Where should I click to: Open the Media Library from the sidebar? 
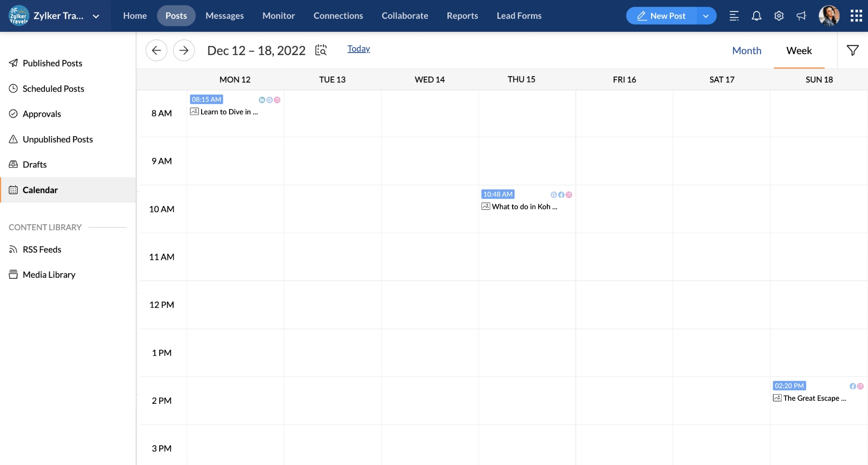48,274
